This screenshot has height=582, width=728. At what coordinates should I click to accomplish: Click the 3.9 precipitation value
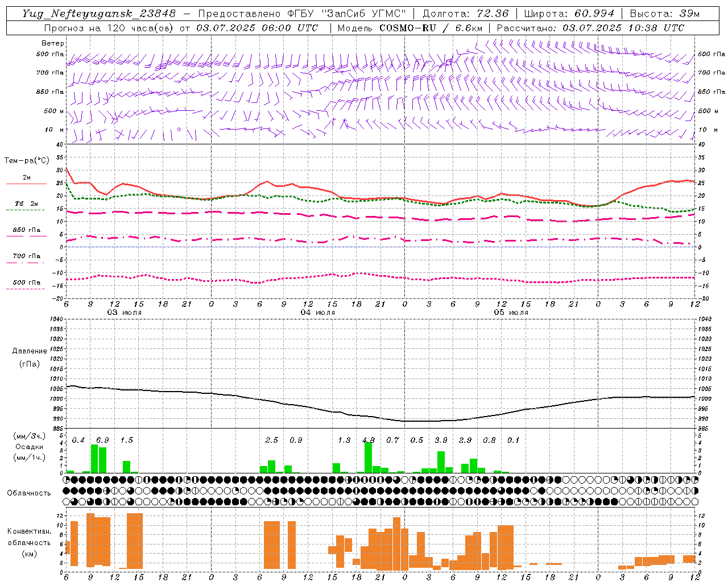441,440
